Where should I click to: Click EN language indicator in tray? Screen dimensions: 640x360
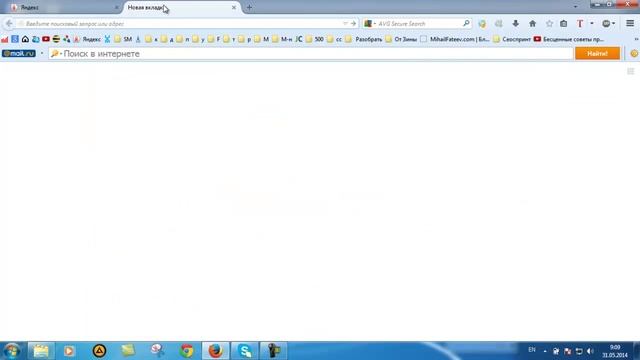tap(531, 350)
